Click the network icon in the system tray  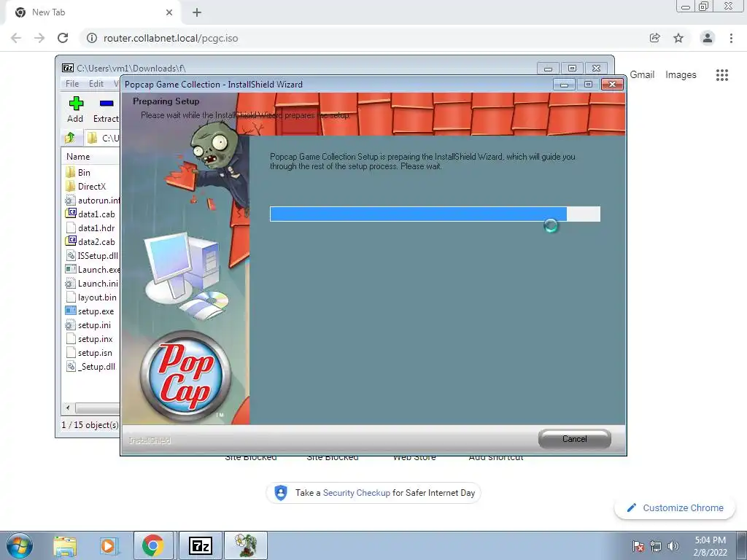pyautogui.click(x=656, y=546)
